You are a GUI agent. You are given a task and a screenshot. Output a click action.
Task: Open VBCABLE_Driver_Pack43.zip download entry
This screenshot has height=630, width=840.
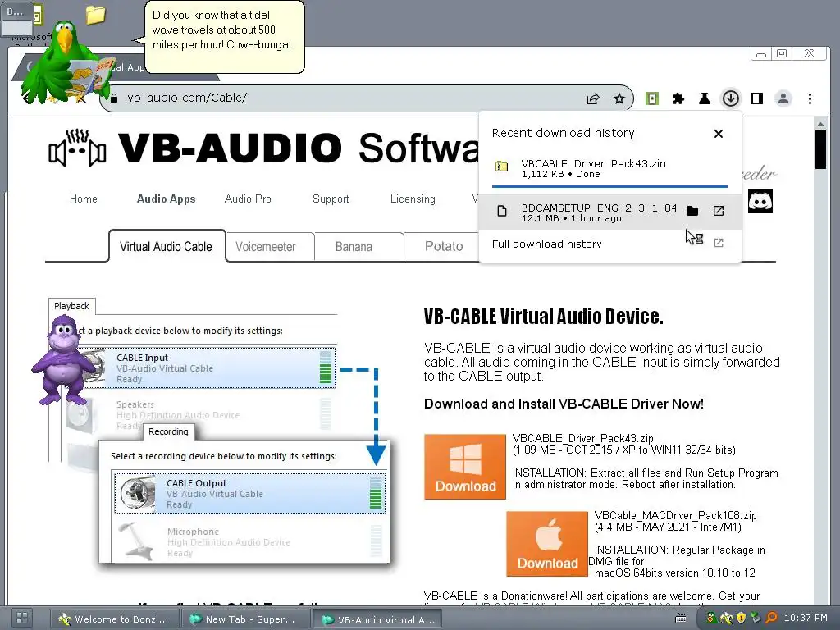[609, 168]
